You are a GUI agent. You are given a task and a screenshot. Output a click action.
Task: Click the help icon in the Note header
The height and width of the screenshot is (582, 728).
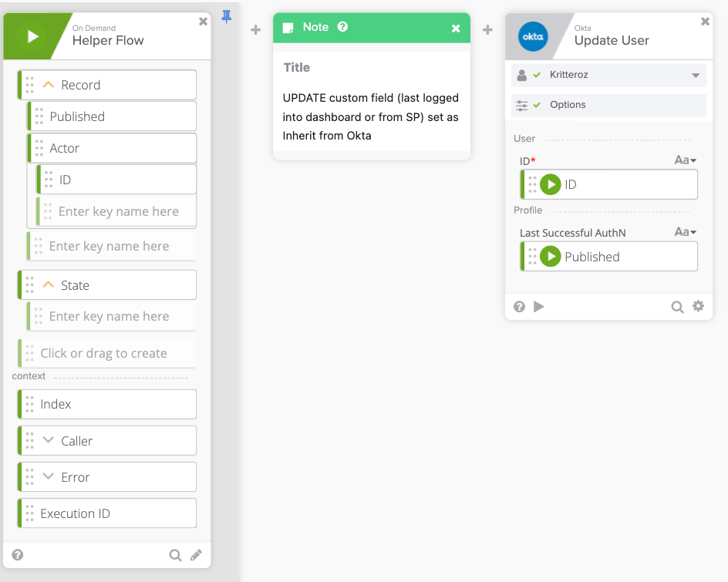(x=343, y=27)
